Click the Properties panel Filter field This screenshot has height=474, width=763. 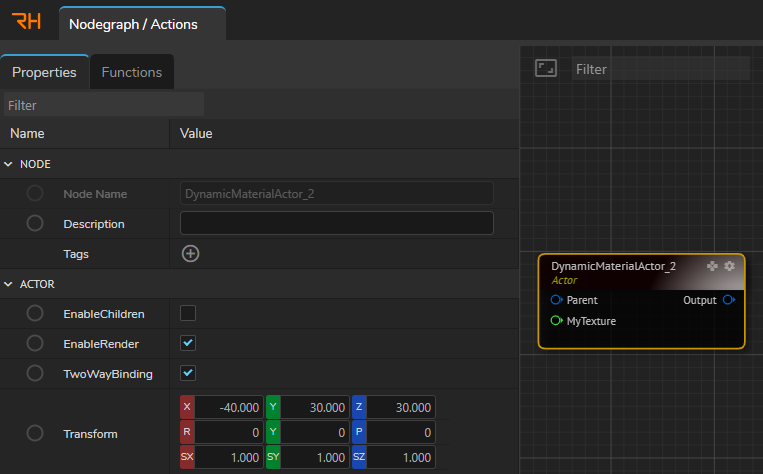104,104
